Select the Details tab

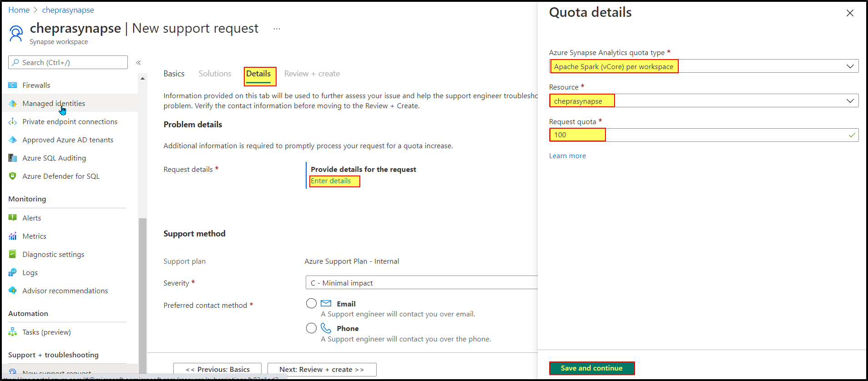258,74
